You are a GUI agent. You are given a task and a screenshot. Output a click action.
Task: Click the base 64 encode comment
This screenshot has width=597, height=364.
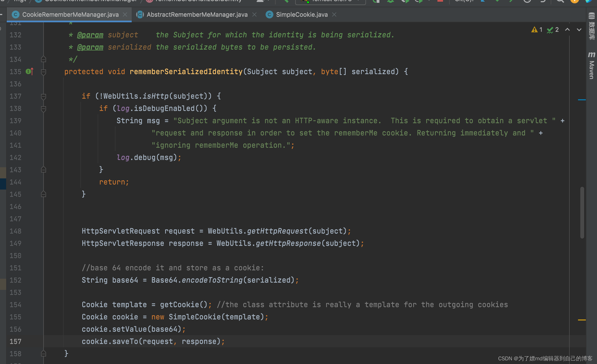(x=173, y=268)
